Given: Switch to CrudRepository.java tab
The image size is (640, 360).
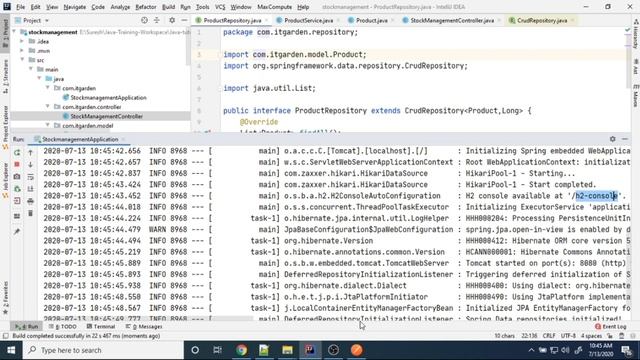Looking at the screenshot, I should point(542,20).
